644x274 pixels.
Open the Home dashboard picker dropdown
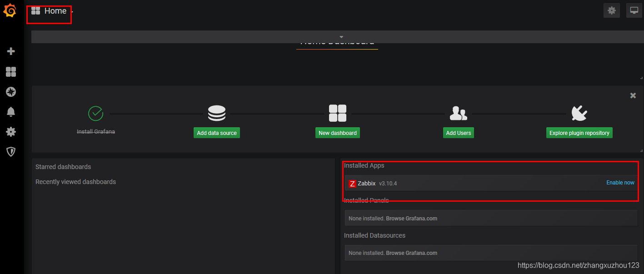52,11
